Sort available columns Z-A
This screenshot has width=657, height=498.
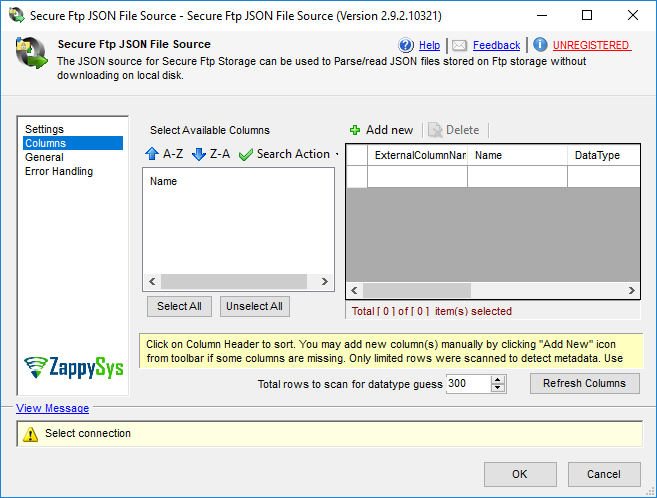click(211, 154)
